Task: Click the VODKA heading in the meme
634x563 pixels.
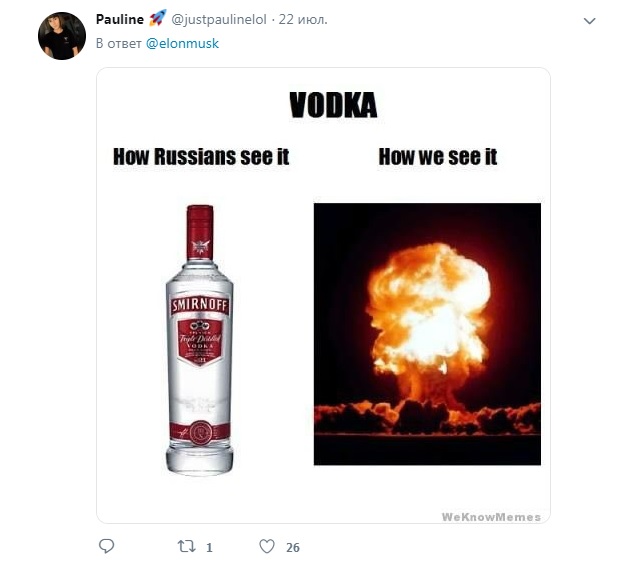Action: click(334, 105)
